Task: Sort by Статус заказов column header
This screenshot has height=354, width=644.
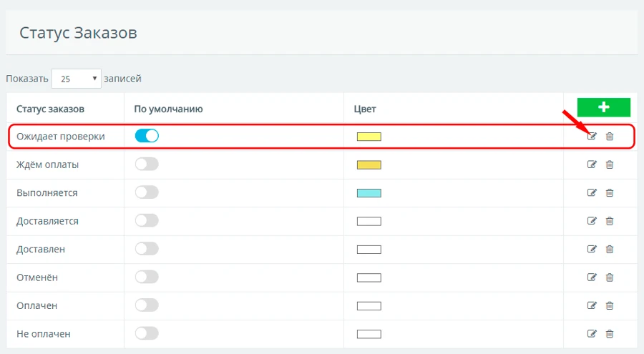Action: click(51, 109)
